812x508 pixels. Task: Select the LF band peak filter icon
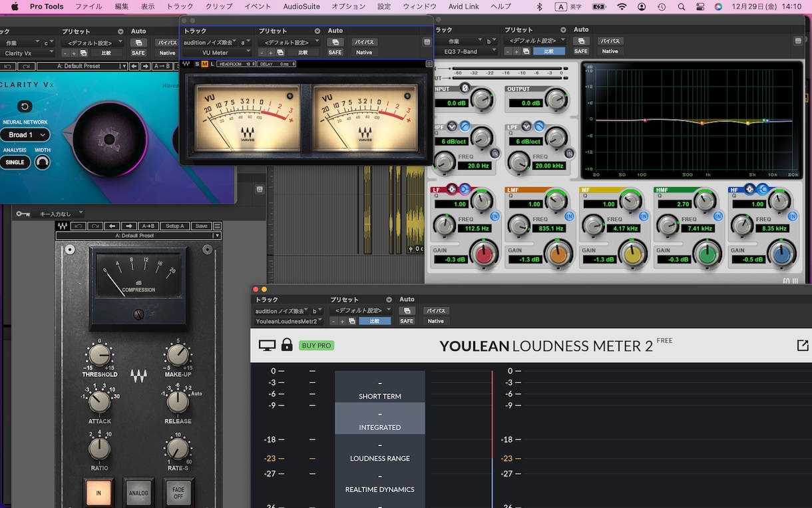453,189
